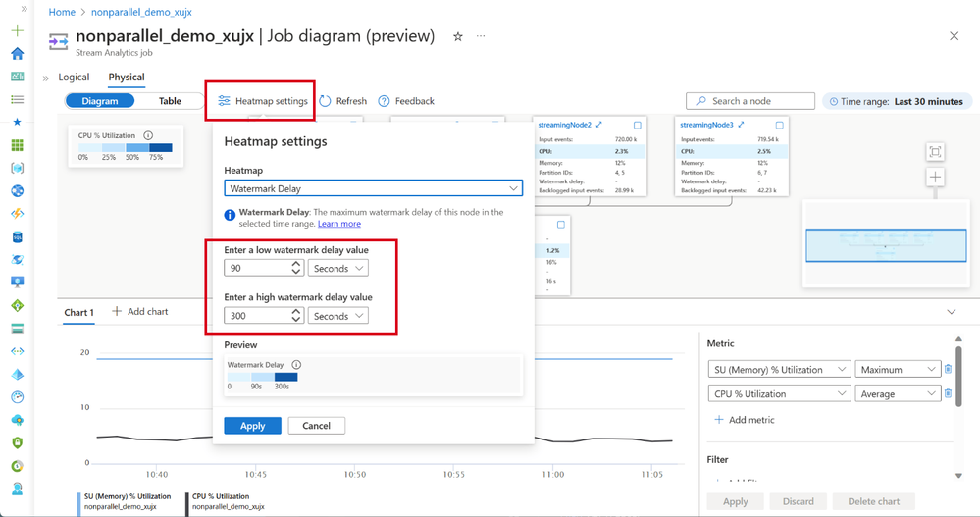Open Monitor gauge icon in sidebar
This screenshot has width=980, height=517.
18,397
